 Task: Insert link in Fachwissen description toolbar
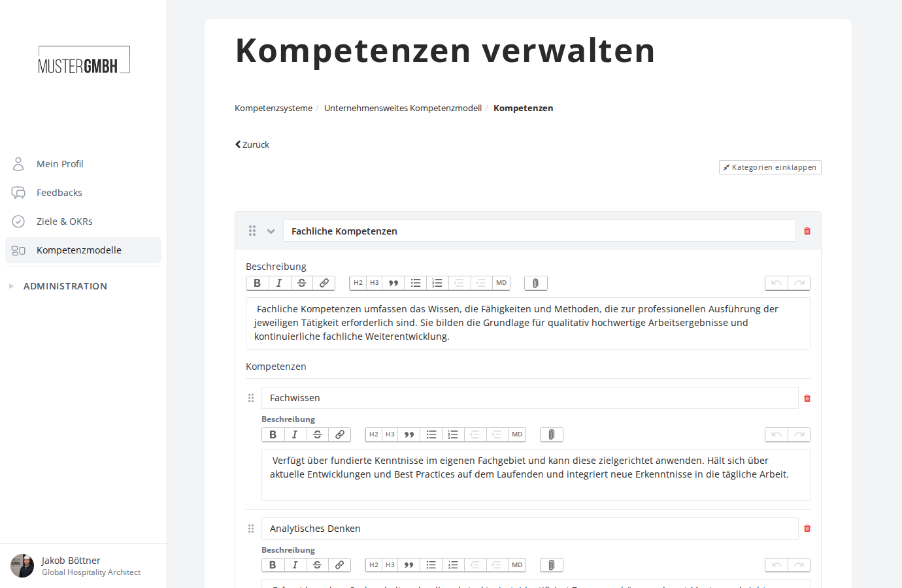click(x=340, y=434)
